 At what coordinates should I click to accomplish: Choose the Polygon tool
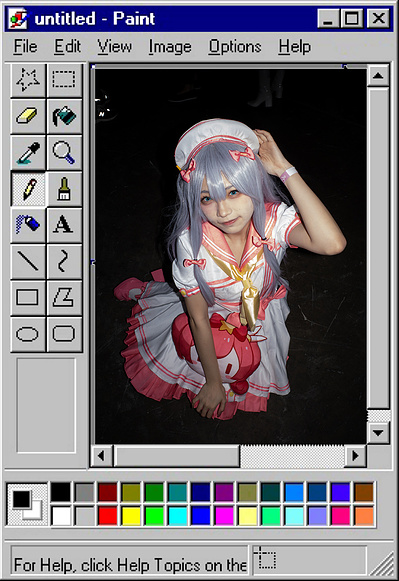64,298
